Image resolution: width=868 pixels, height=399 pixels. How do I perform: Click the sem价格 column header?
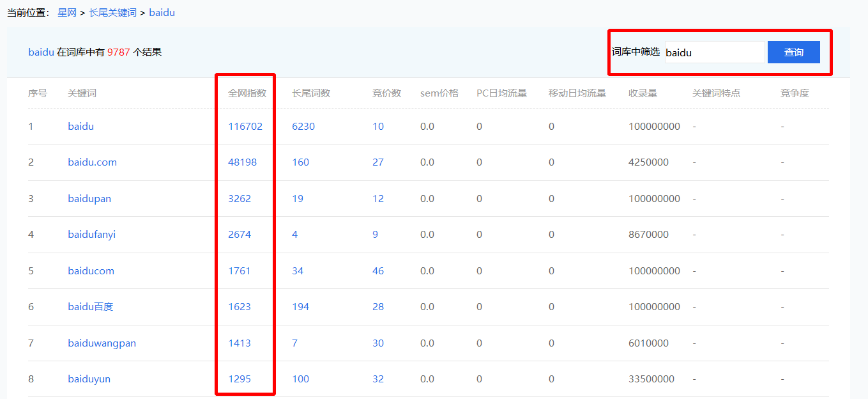click(x=439, y=93)
